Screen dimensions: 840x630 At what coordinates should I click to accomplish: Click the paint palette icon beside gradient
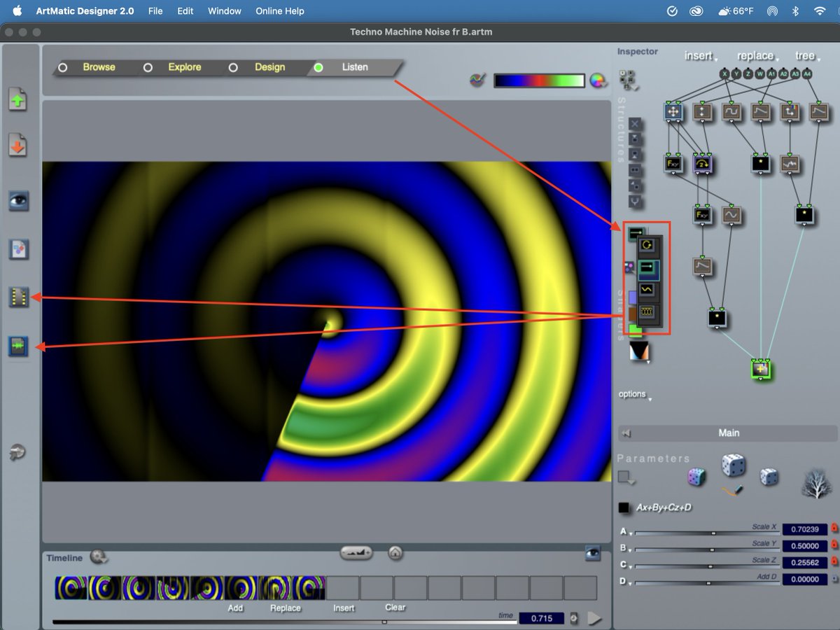coord(477,81)
